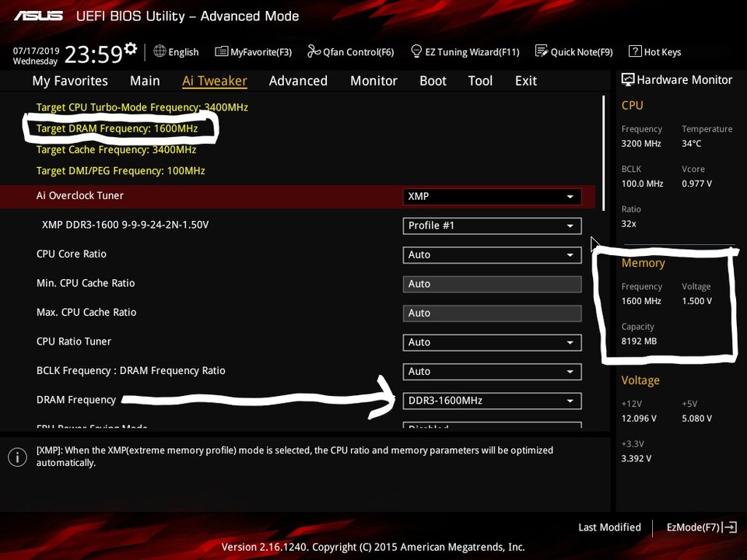The height and width of the screenshot is (560, 747).
Task: Click the Hot Keys question mark icon
Action: (635, 52)
